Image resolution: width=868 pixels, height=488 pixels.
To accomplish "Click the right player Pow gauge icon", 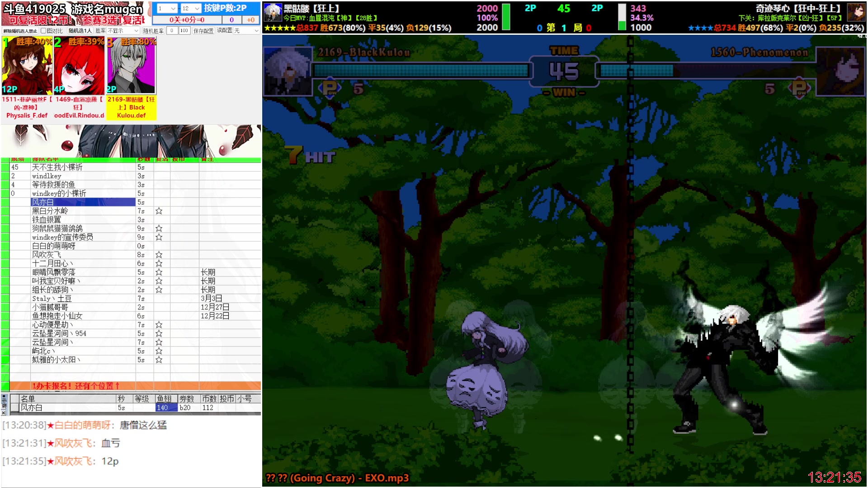I will coord(799,88).
